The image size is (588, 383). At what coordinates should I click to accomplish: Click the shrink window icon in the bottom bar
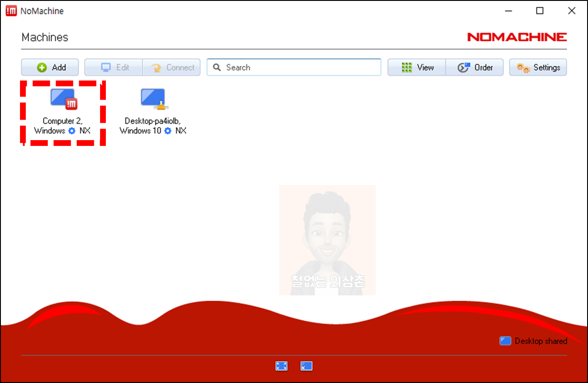click(306, 366)
